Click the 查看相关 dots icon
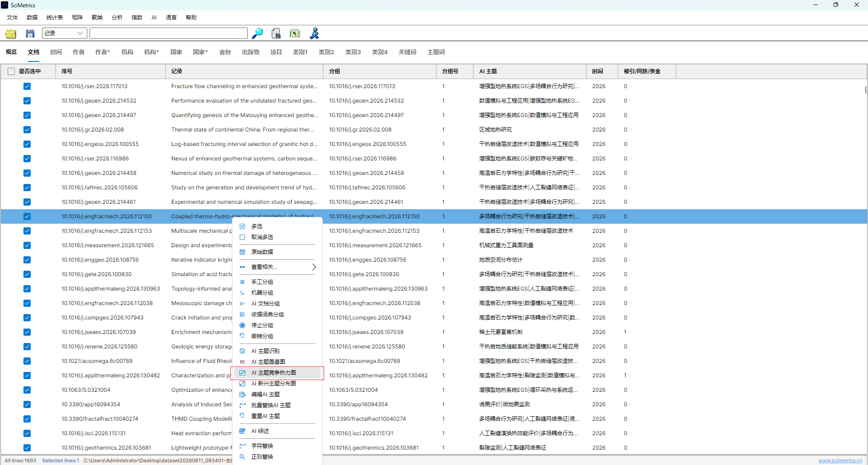Screen dimensions: 868x465 pyautogui.click(x=242, y=267)
